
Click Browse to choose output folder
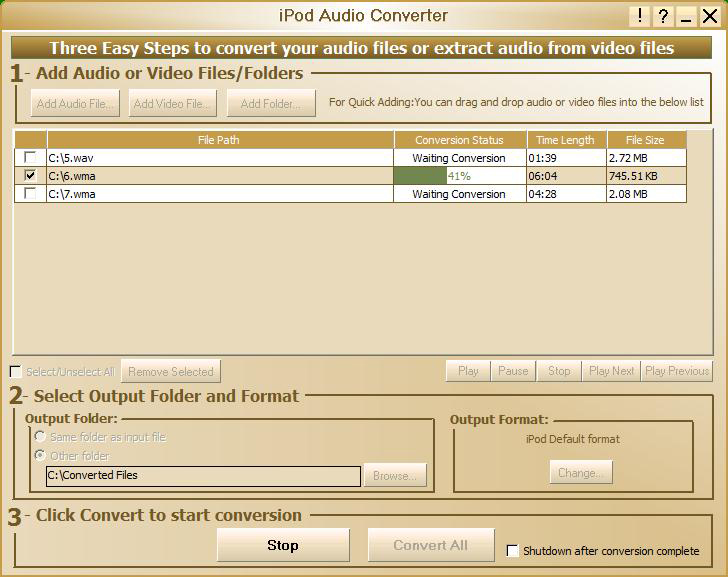(395, 475)
